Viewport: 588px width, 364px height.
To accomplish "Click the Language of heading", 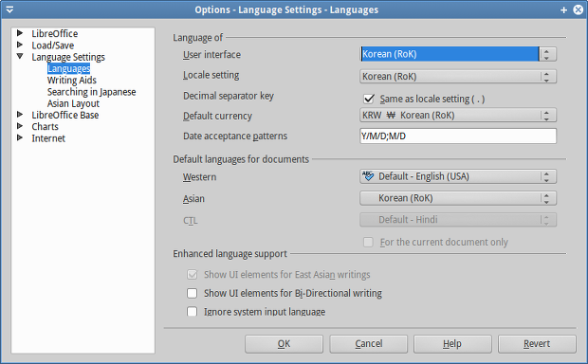I will pos(197,38).
